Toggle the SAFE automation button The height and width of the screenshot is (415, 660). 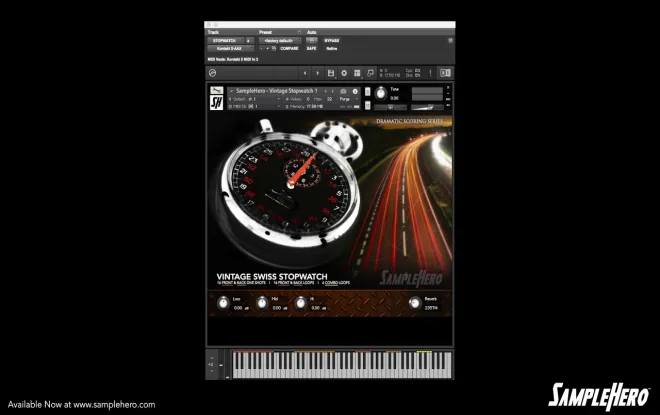pyautogui.click(x=311, y=48)
